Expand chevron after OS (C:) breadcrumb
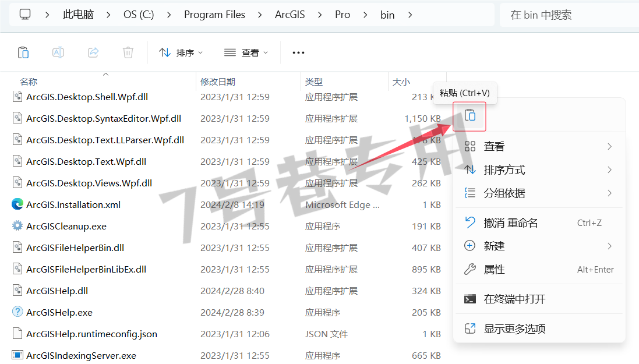639x364 pixels. 169,15
